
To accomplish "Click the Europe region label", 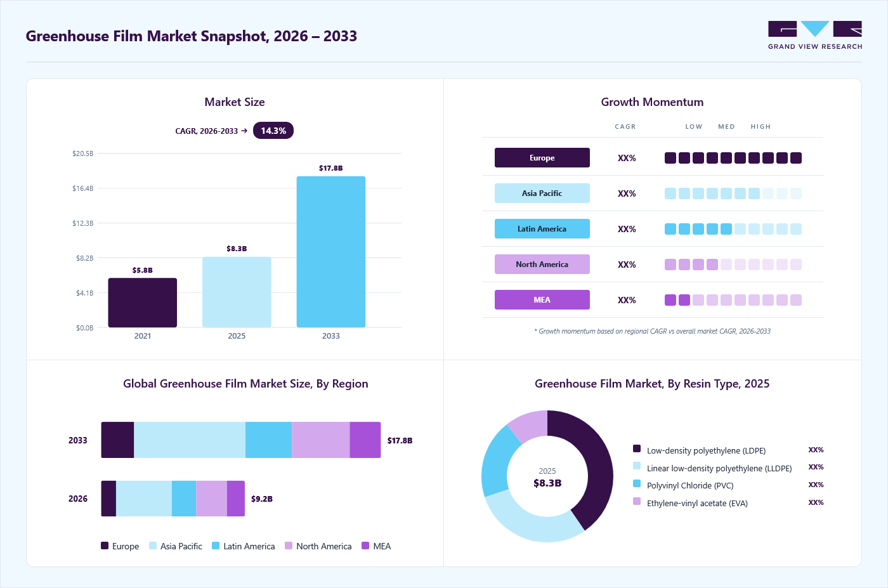I will [x=542, y=158].
